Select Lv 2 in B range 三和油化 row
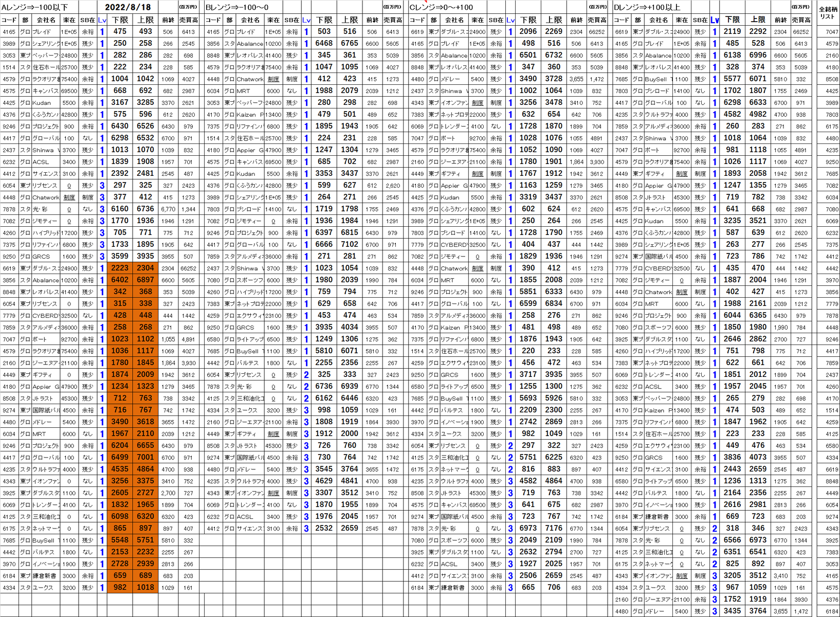 pyautogui.click(x=306, y=398)
